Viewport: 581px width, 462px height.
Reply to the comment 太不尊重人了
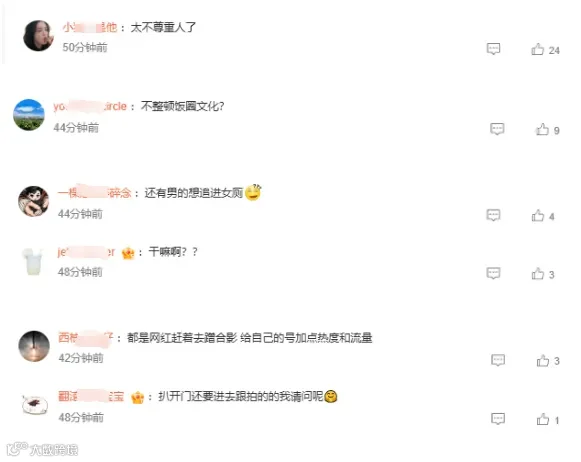(x=493, y=49)
